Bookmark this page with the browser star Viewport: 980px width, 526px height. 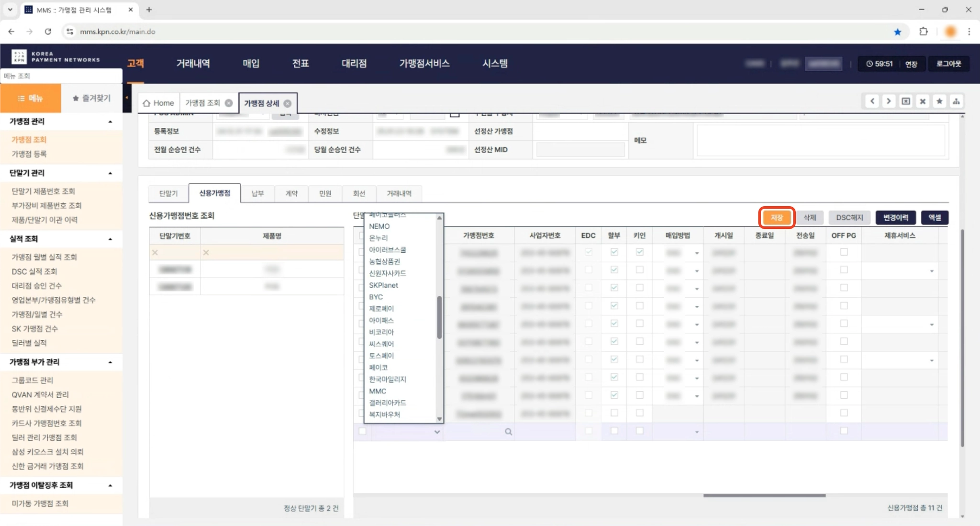pos(897,32)
